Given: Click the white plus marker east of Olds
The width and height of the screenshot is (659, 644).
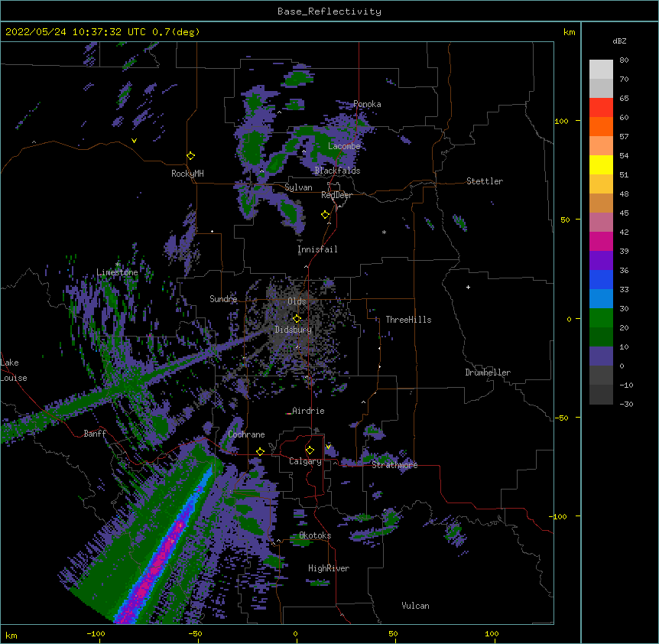Looking at the screenshot, I should coord(468,287).
